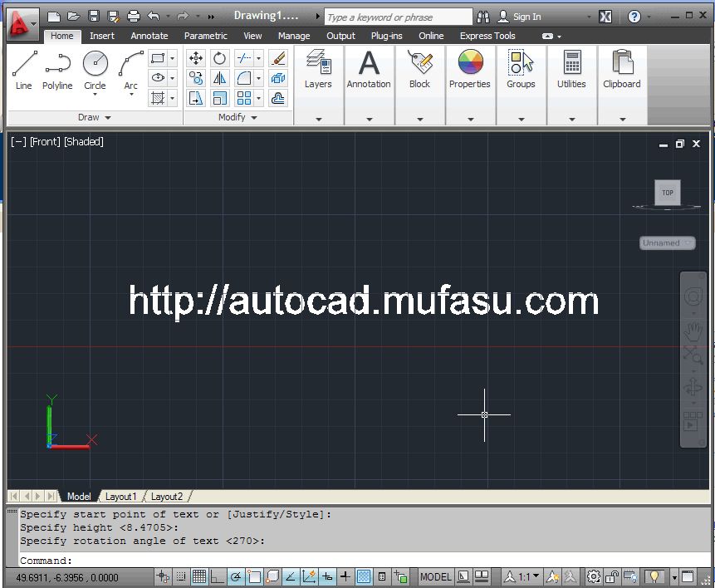Select the Line drawing tool

click(24, 71)
